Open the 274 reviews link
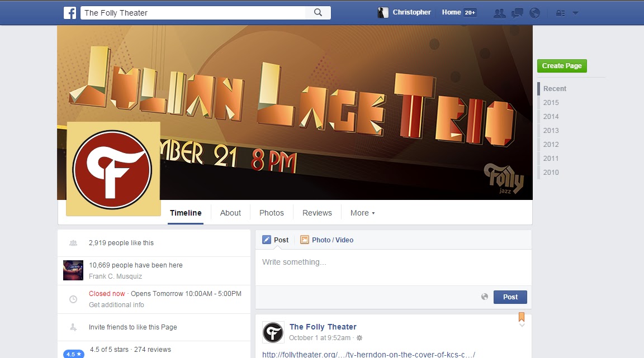644x358 pixels. click(x=153, y=350)
